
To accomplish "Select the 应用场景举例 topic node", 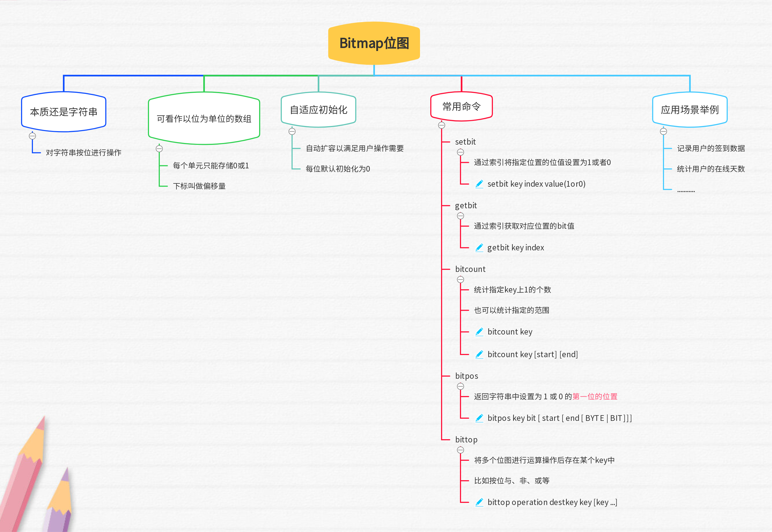I will pyautogui.click(x=690, y=110).
